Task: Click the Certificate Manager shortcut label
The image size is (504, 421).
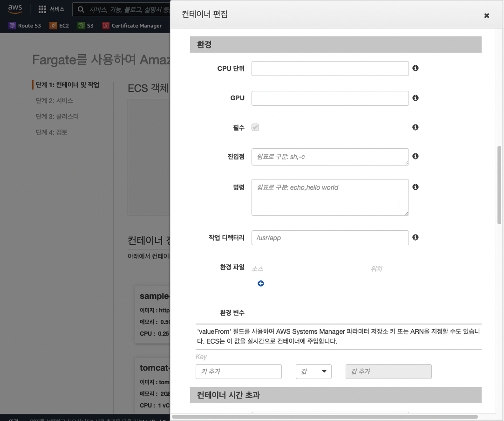Action: coord(136,26)
